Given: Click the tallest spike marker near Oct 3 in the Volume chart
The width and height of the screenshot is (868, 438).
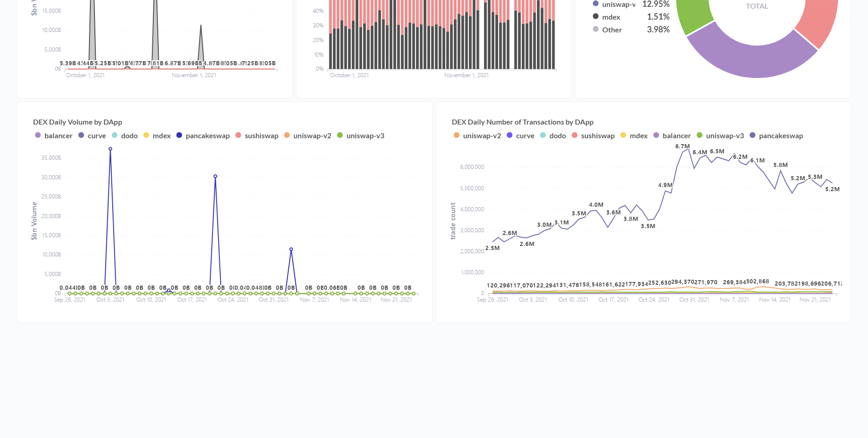Looking at the screenshot, I should coord(109,148).
